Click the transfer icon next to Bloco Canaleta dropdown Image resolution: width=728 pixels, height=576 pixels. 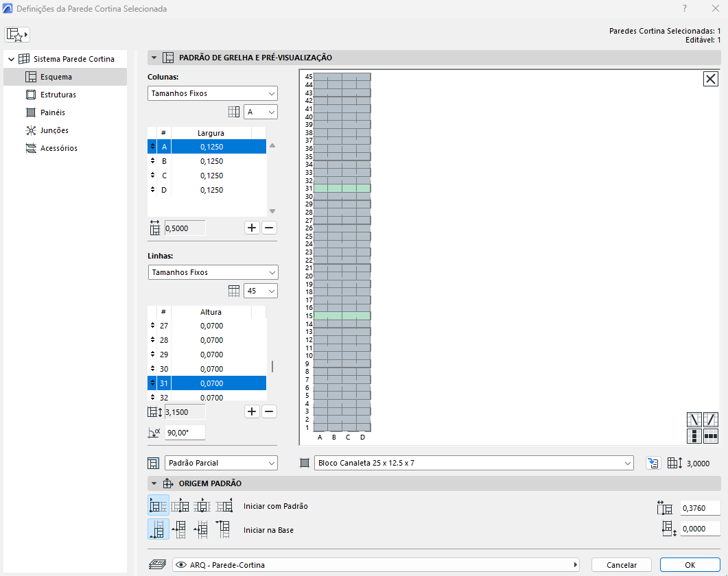click(x=653, y=463)
